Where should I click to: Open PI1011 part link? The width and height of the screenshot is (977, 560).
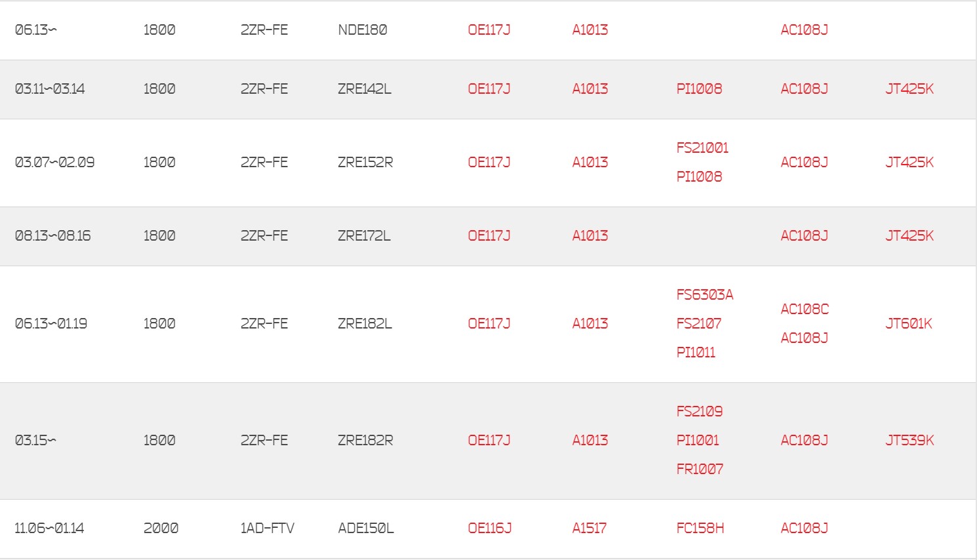pos(696,353)
